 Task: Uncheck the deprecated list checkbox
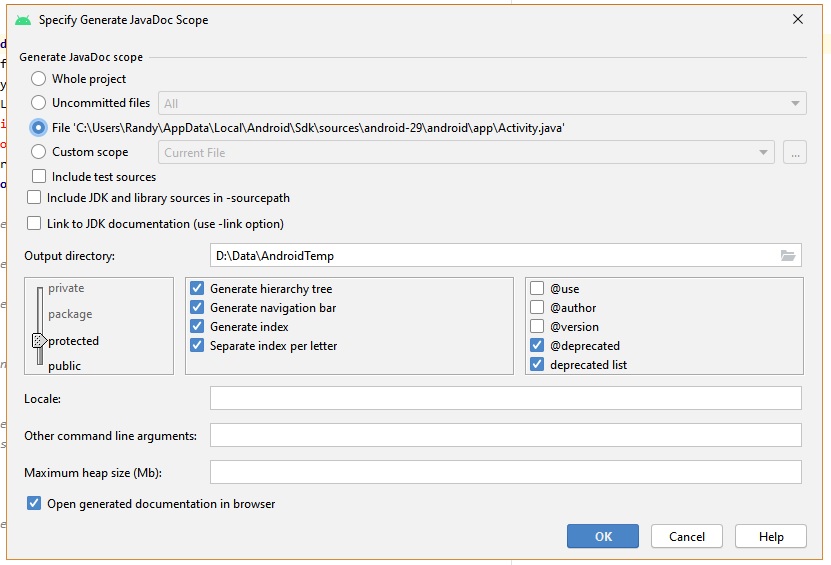(x=537, y=365)
